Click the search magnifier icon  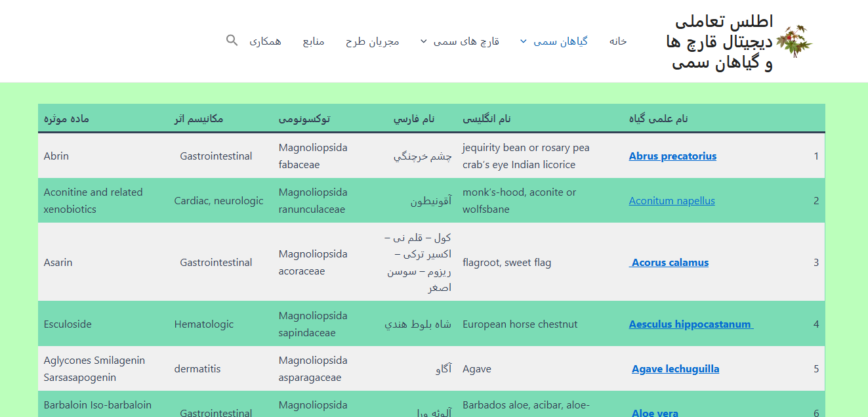[232, 41]
